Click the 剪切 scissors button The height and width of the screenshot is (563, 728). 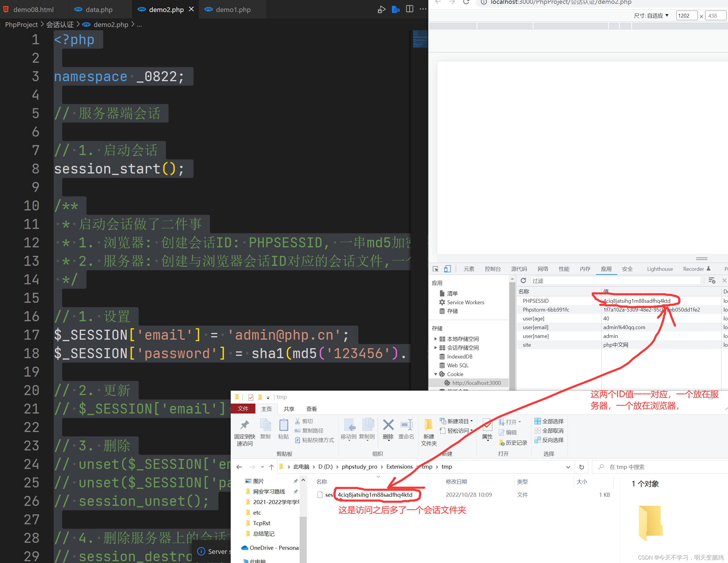coord(304,421)
